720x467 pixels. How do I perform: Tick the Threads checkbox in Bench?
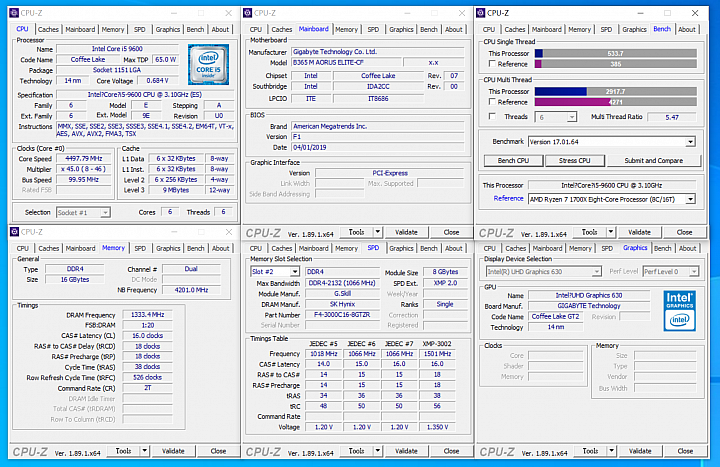492,117
